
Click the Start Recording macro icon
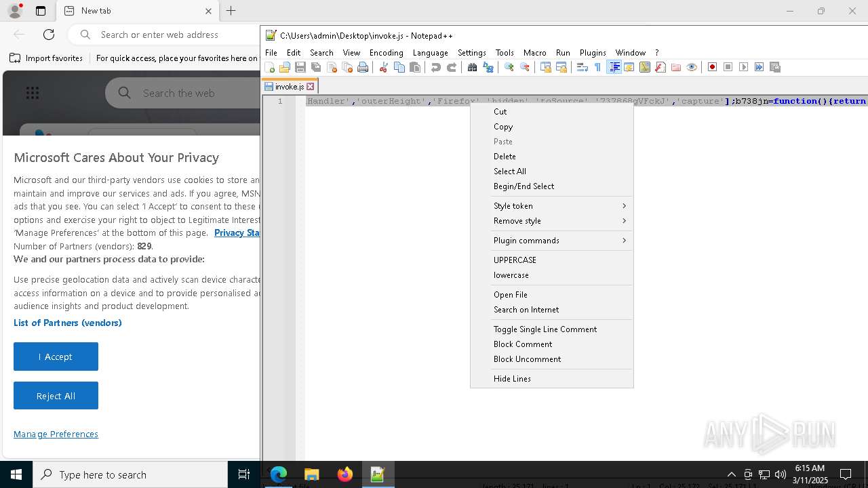(712, 67)
